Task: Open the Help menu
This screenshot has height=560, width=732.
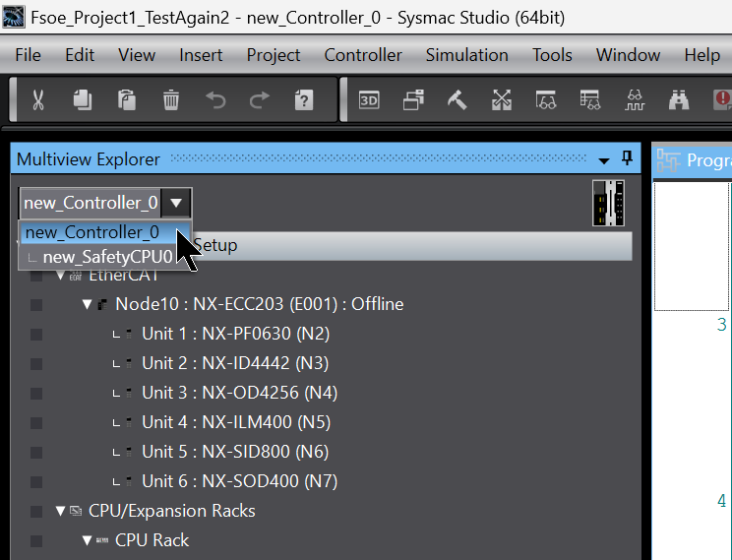Action: coord(702,55)
